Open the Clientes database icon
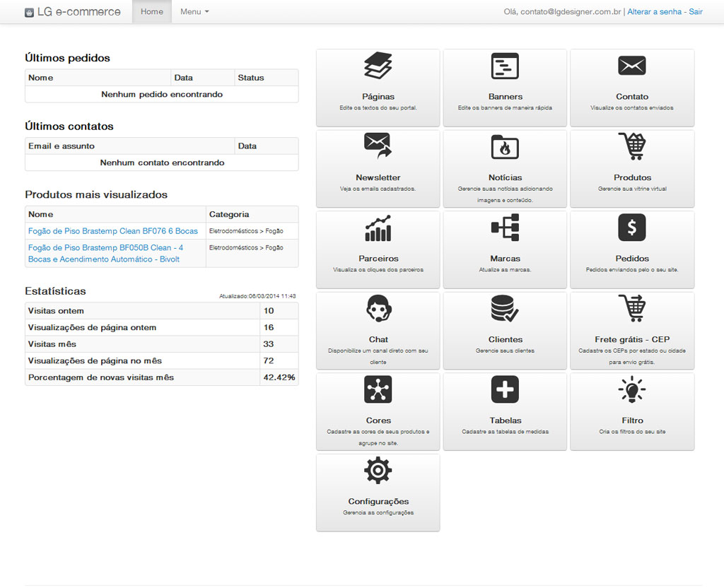This screenshot has height=588, width=724. click(505, 309)
